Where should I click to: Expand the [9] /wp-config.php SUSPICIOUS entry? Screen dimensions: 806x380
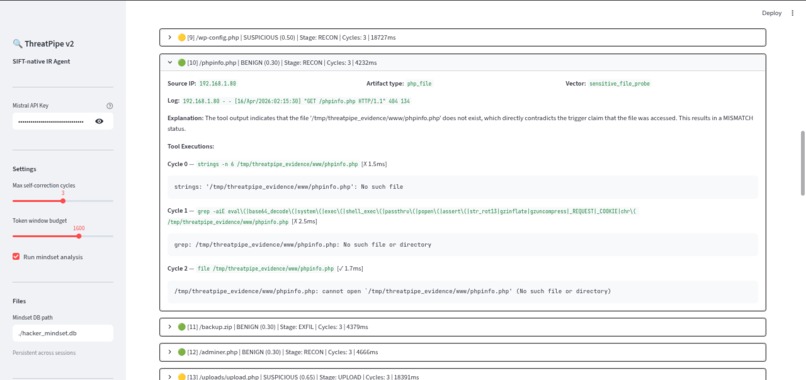463,38
